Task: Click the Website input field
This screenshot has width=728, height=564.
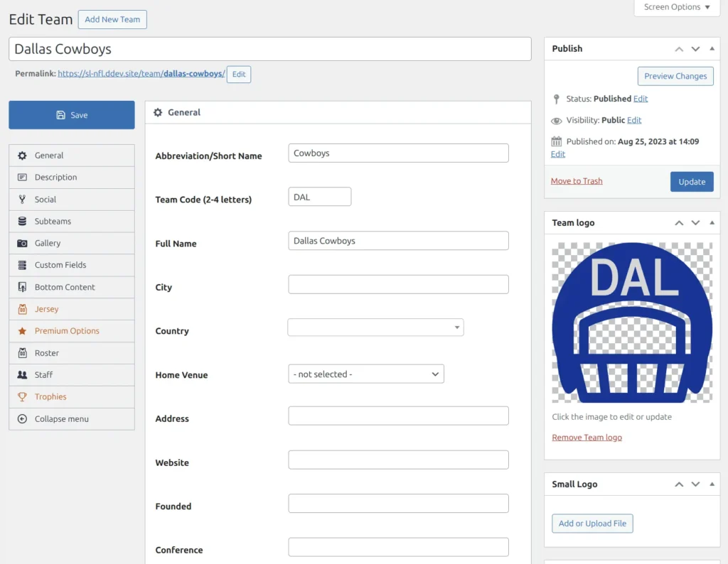Action: 398,460
